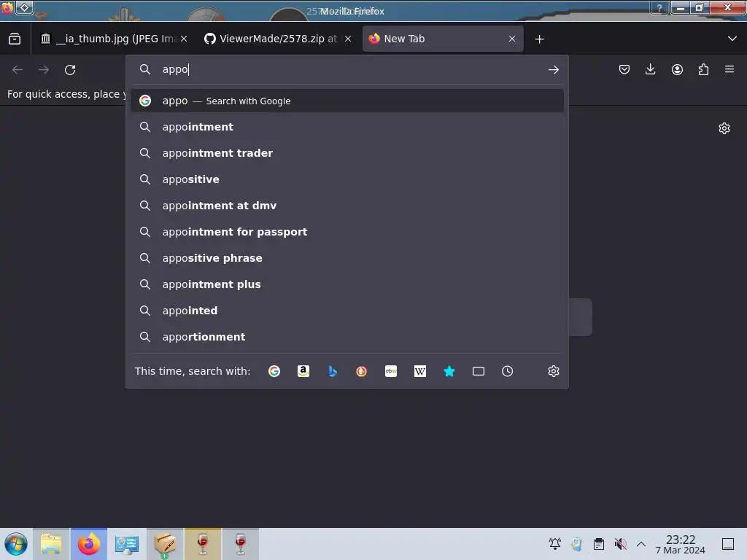Switch to the _ia_thumb.jpg tab
This screenshot has height=560, width=747.
[113, 39]
